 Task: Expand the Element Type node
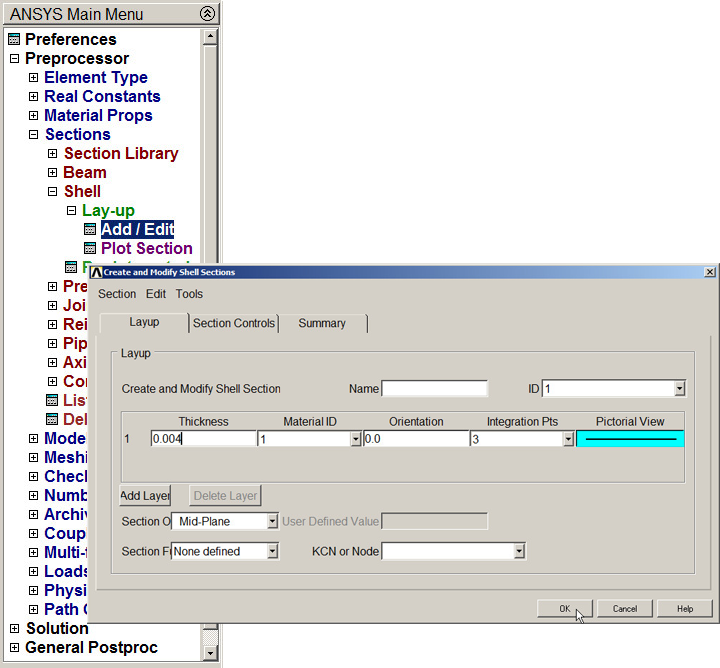click(x=33, y=78)
